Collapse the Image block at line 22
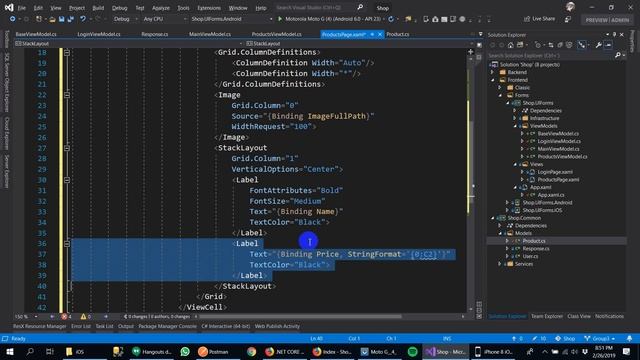The height and width of the screenshot is (360, 640). (67, 95)
